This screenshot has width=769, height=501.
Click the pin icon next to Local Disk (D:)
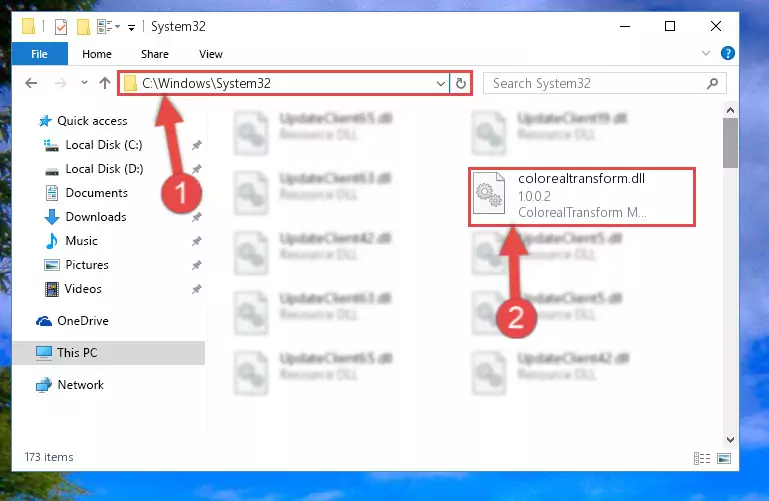click(x=197, y=169)
